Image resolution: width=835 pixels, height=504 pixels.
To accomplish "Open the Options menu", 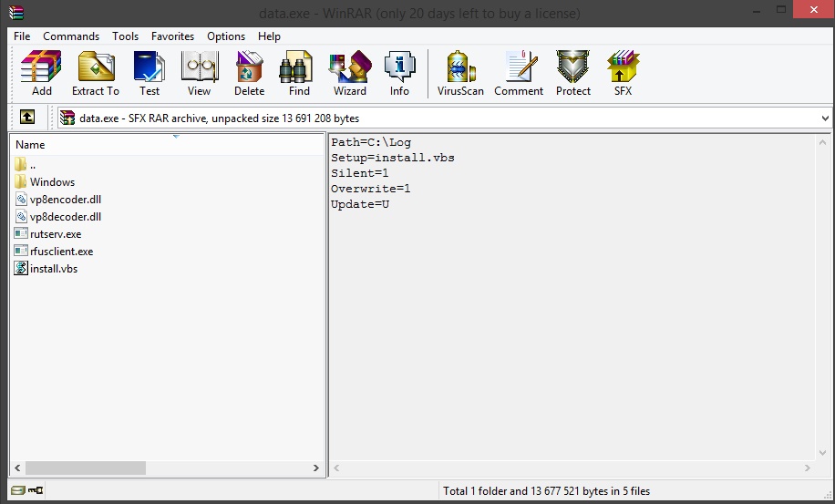I will tap(225, 36).
